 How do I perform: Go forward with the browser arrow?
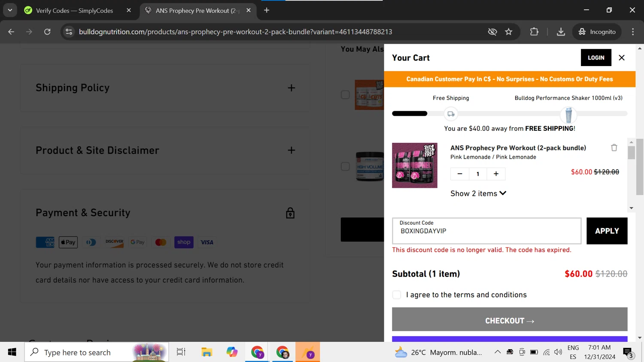(29, 32)
